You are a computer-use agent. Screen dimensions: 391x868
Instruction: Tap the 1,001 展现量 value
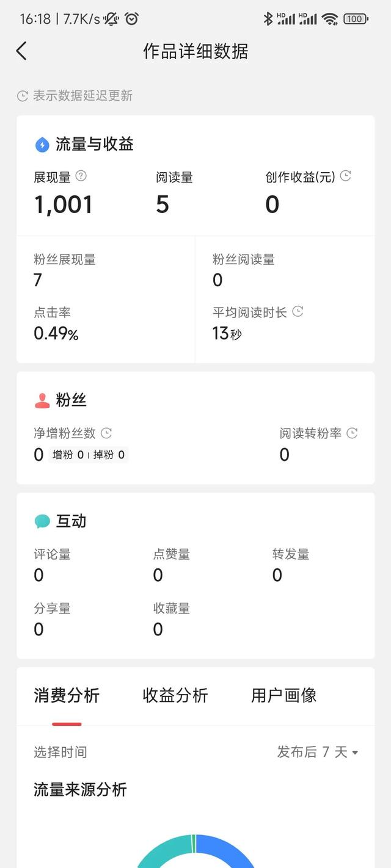[x=63, y=204]
